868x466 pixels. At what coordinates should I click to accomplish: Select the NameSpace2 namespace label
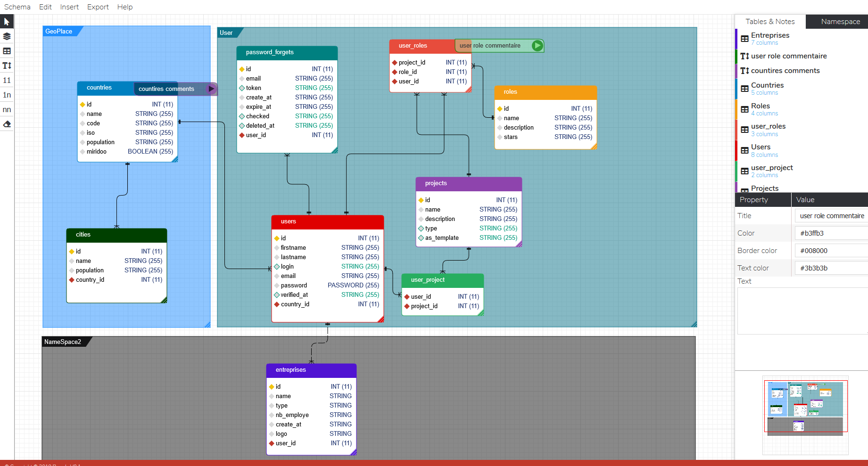point(63,342)
